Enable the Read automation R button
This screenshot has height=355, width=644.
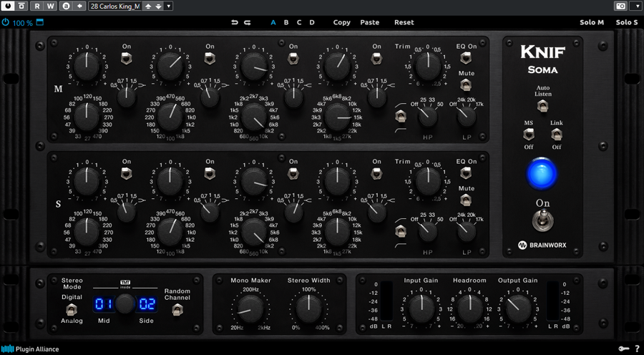tap(37, 6)
